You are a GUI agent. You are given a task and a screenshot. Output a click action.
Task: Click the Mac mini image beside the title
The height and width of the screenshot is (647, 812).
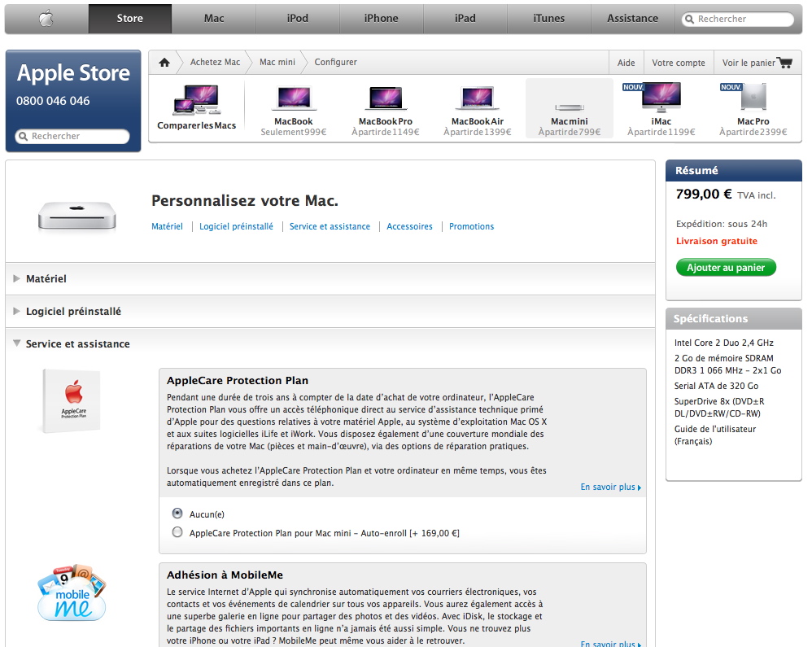coord(76,216)
